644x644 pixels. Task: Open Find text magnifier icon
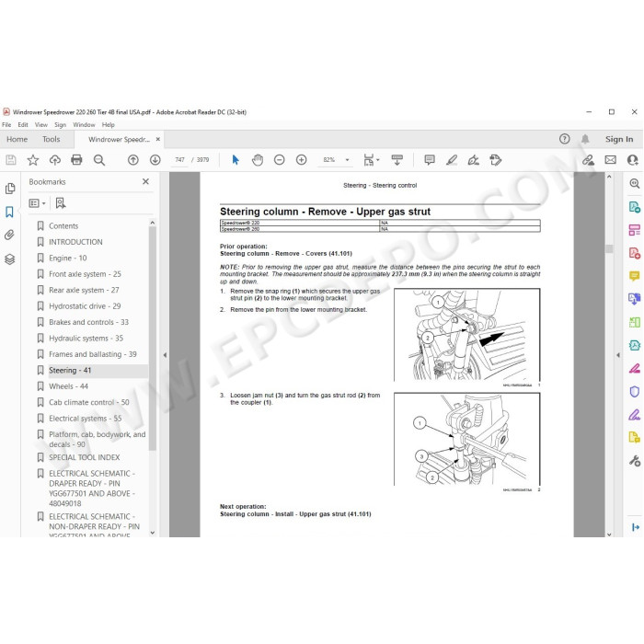click(x=99, y=160)
